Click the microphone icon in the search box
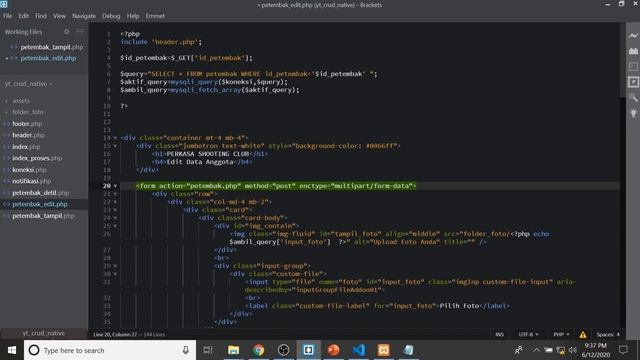 click(x=186, y=350)
